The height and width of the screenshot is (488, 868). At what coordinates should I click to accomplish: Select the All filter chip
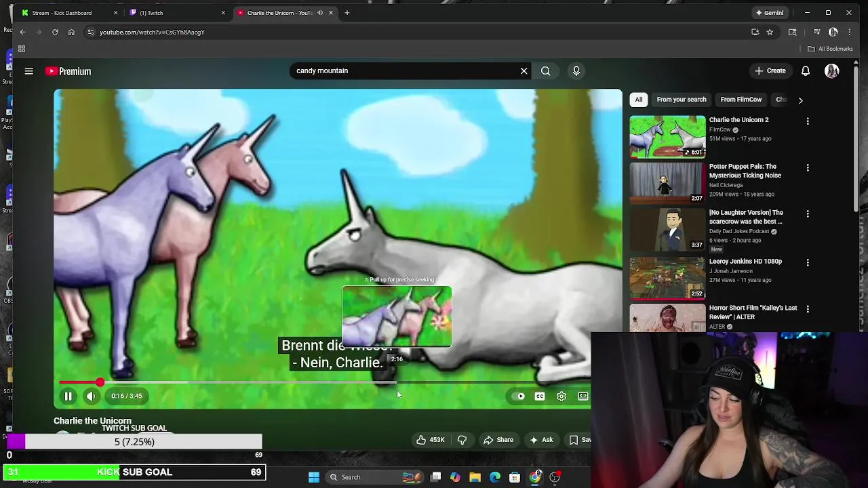(638, 100)
